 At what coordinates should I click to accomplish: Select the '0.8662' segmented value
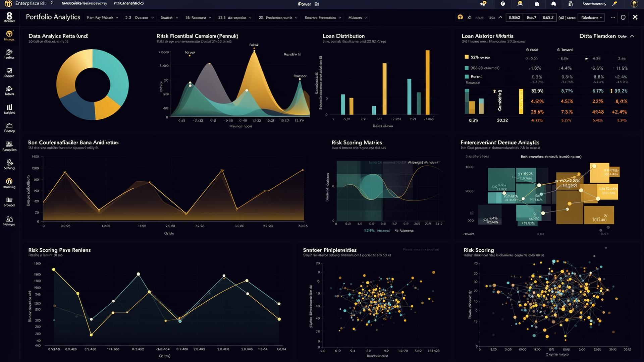[x=514, y=18]
